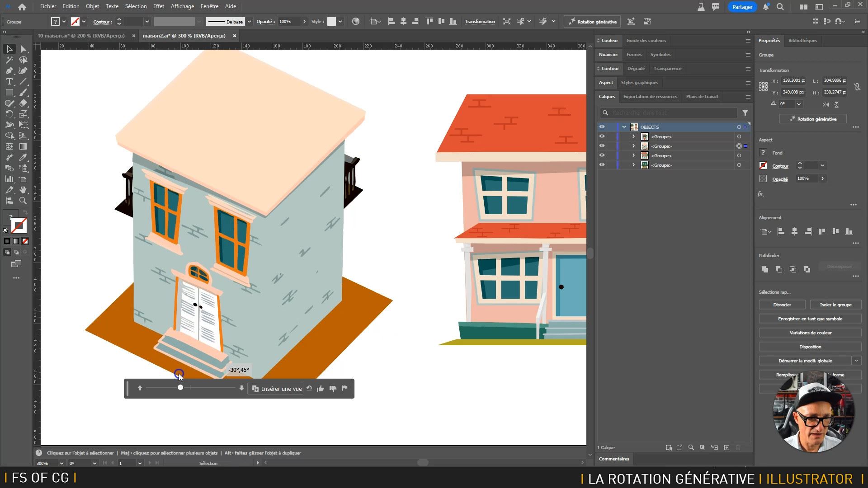Collapse the OBJECTS layer tree
Viewport: 868px width, 488px height.
click(x=624, y=127)
